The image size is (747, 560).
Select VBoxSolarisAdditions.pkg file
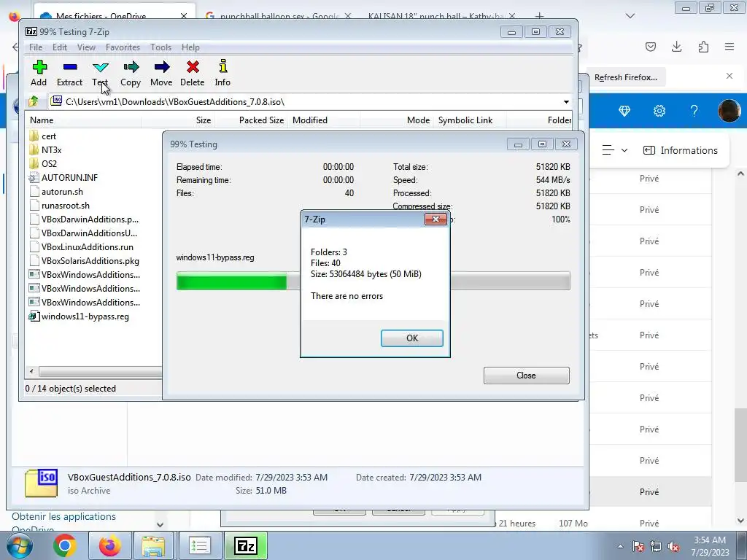[x=84, y=261]
